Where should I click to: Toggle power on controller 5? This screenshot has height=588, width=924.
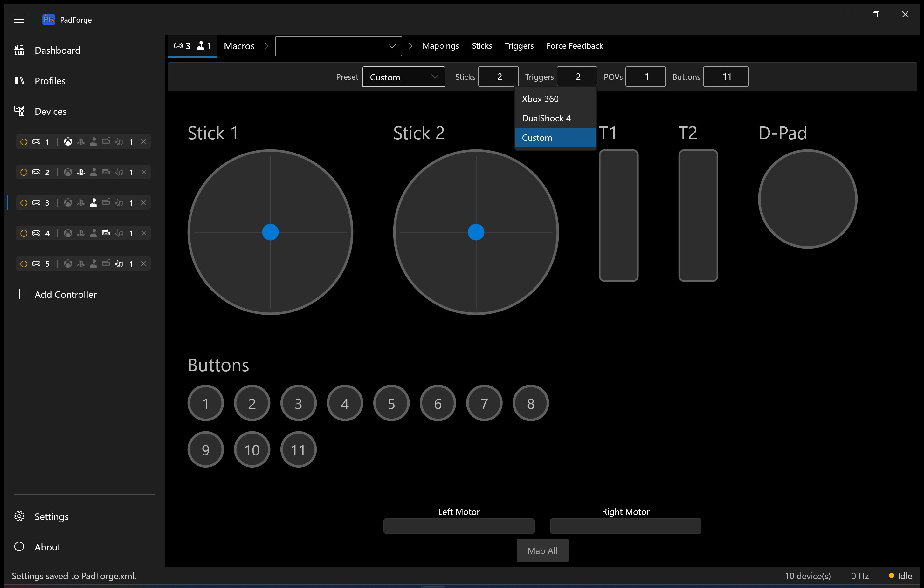click(24, 263)
